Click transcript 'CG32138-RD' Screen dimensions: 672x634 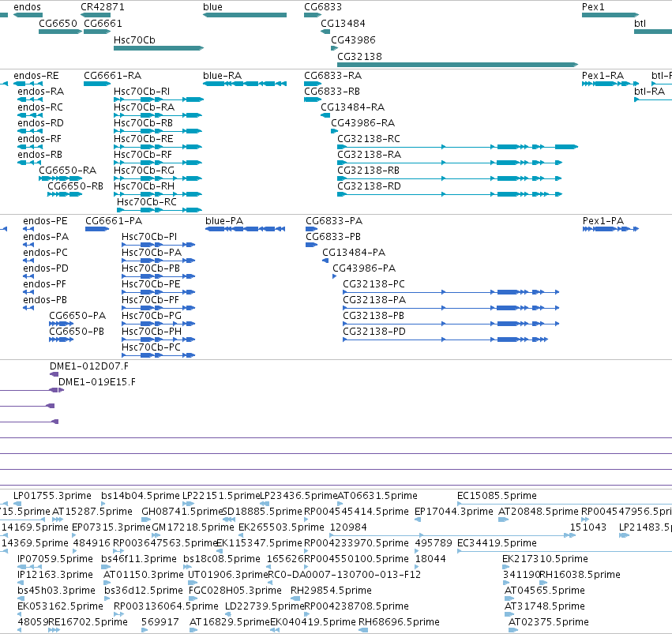369,186
